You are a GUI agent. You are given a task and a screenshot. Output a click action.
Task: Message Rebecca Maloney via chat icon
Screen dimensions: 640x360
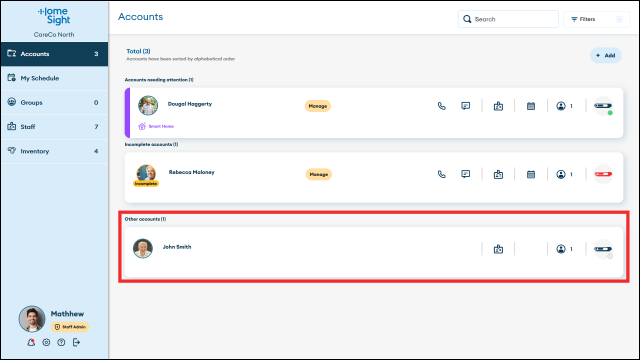coord(466,174)
